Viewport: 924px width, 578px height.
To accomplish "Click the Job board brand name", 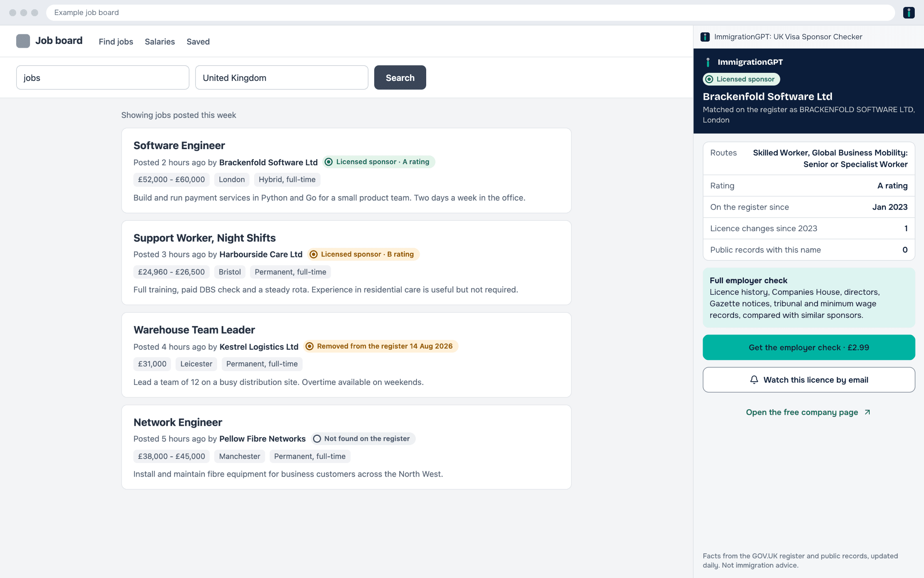I will click(x=59, y=40).
